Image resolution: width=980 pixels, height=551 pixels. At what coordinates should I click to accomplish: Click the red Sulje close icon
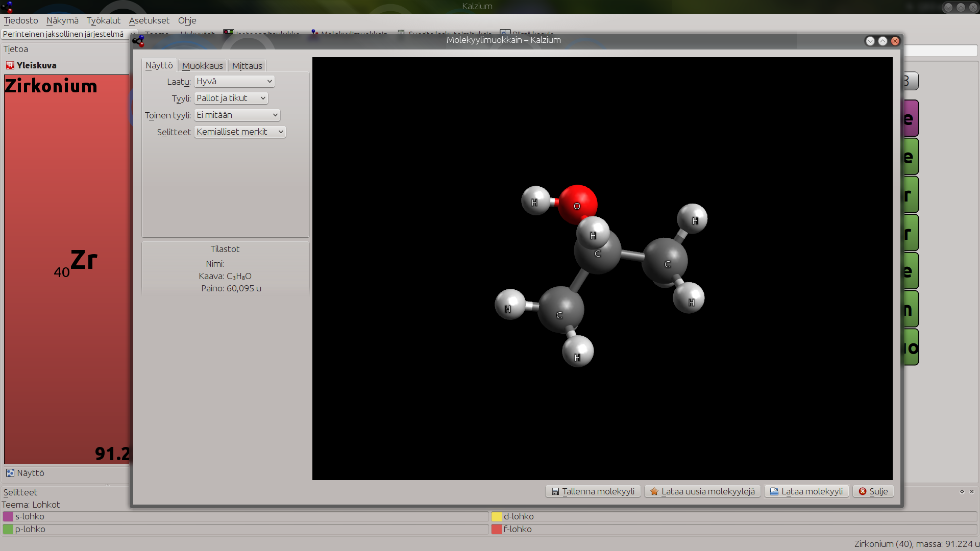pos(863,491)
